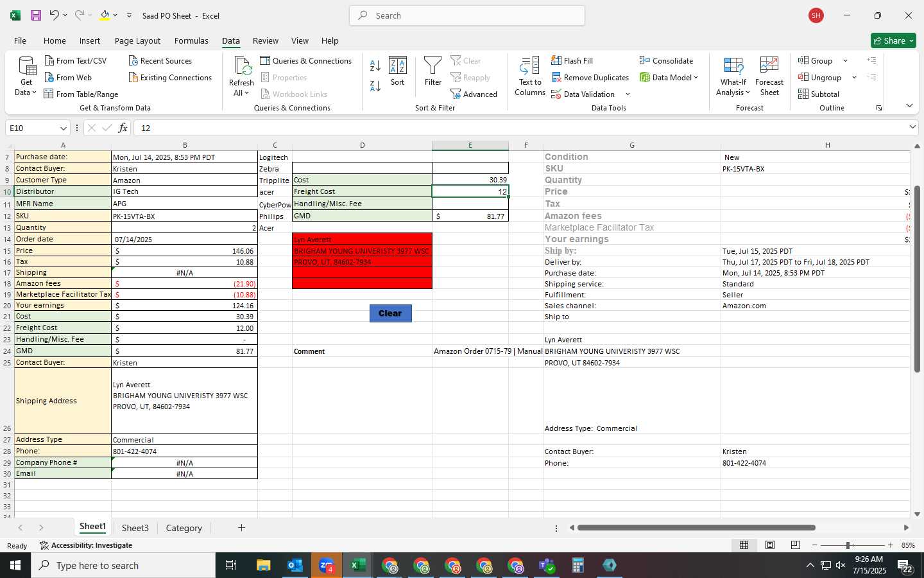Open Recent Sources
Image resolution: width=924 pixels, height=578 pixels.
click(160, 60)
